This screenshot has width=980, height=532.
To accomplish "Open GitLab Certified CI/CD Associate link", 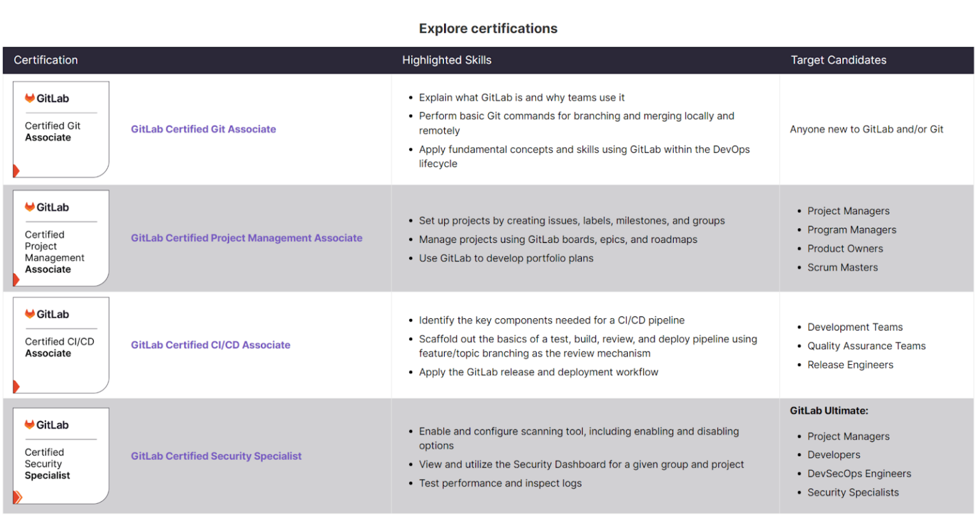I will tap(211, 345).
